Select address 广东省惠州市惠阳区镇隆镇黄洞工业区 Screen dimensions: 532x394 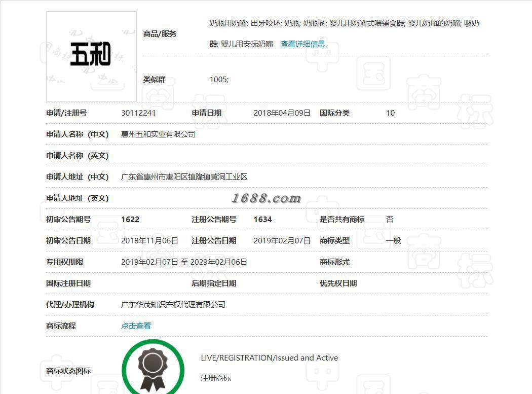pos(184,177)
